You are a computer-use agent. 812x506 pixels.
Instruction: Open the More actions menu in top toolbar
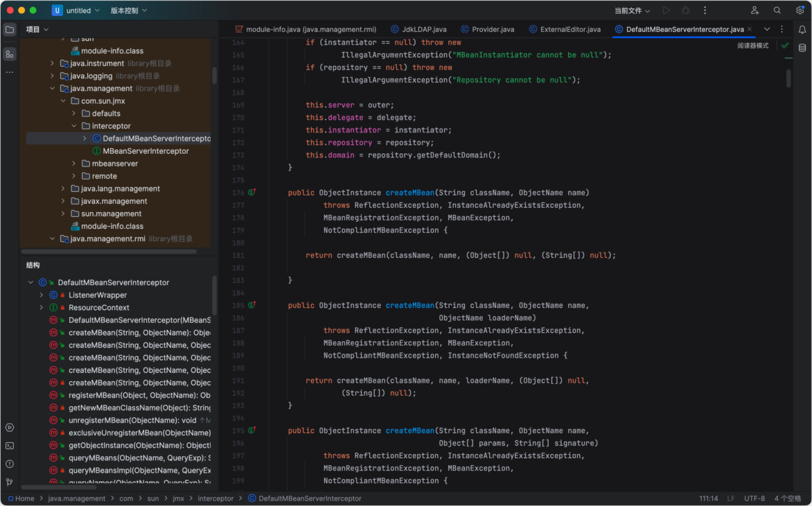[x=705, y=10]
